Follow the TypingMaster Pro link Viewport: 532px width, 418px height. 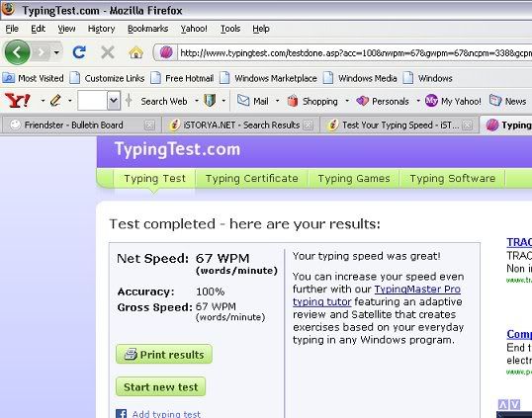(x=417, y=290)
